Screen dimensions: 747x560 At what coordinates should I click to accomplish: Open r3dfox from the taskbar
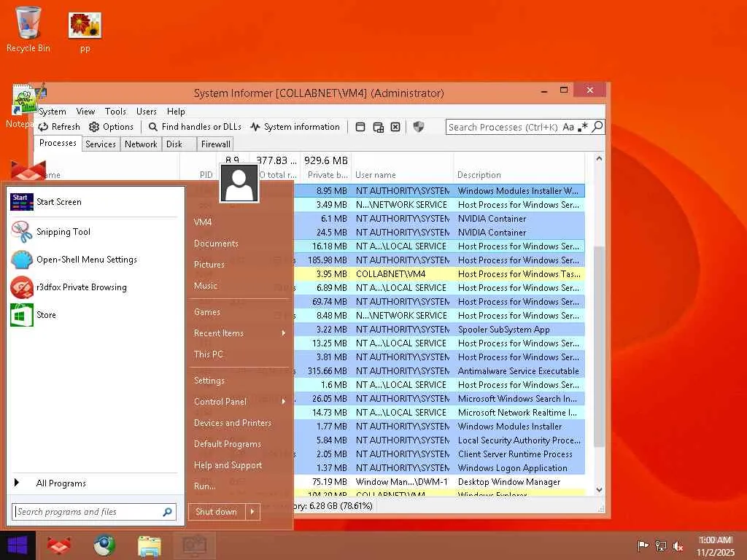tap(60, 545)
